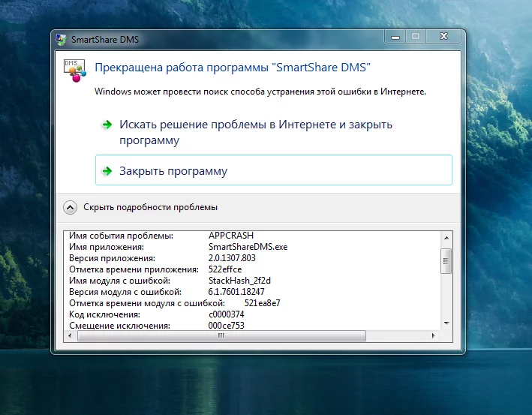Click SmartShareDMS.exe application name
532x415 pixels.
click(248, 247)
